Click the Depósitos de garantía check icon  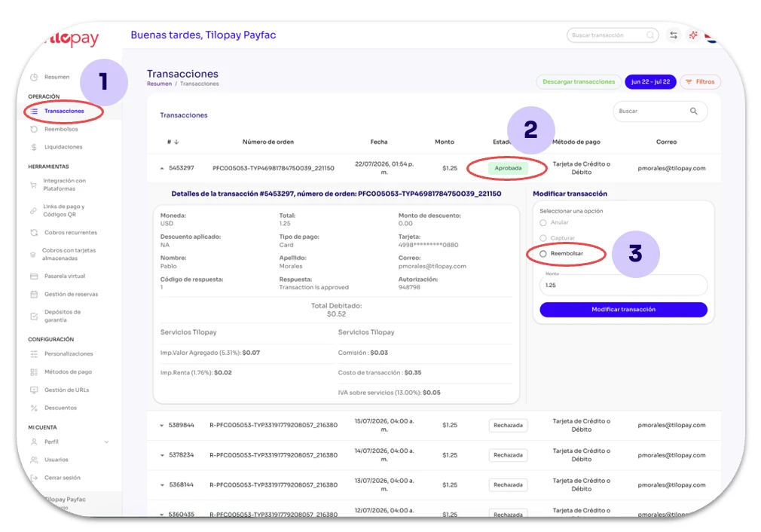[x=34, y=316]
